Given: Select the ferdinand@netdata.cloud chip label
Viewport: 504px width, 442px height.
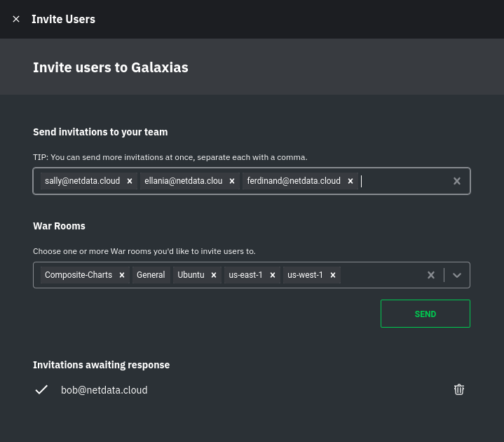Looking at the screenshot, I should (294, 181).
